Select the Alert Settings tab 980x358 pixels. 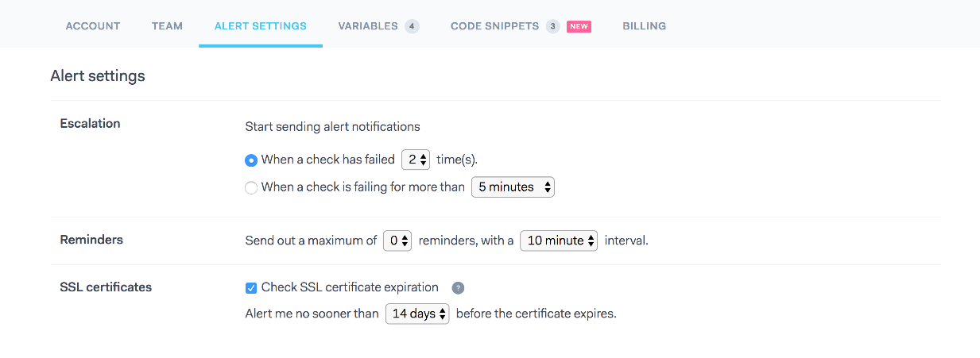(260, 26)
